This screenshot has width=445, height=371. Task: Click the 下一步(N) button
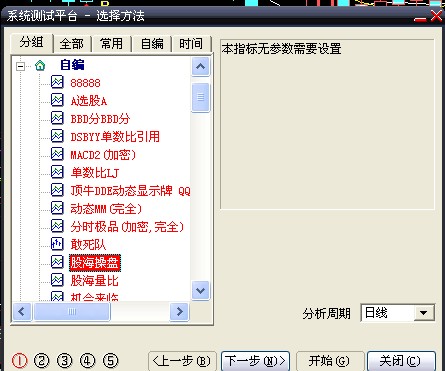(255, 361)
